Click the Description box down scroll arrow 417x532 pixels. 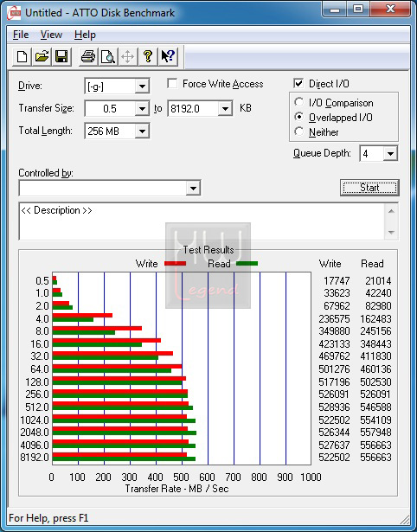[391, 233]
